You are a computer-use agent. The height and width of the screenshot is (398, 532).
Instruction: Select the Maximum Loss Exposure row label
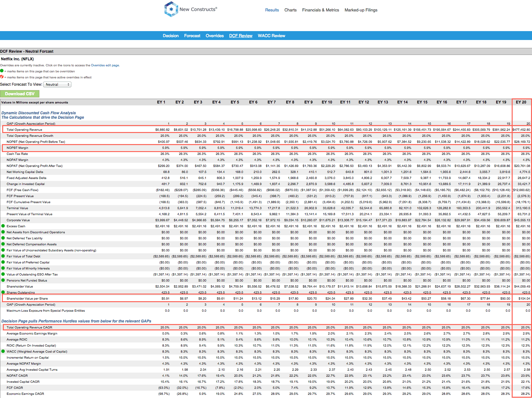point(46,310)
